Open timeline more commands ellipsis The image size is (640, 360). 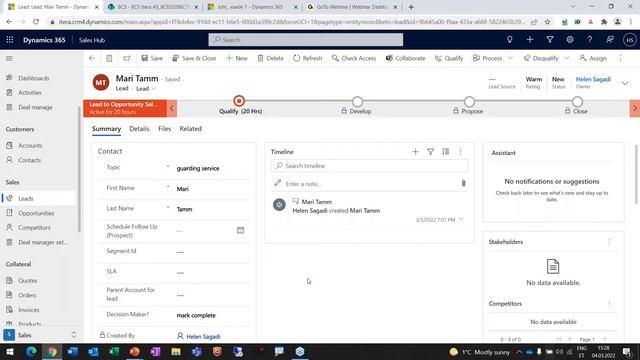(460, 152)
